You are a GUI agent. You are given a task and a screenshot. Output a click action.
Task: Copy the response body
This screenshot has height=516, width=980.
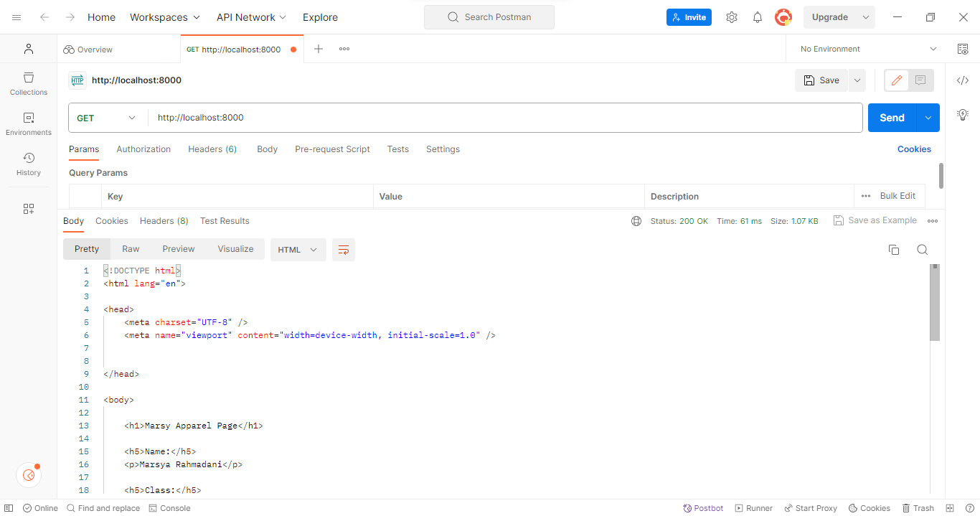[893, 249]
